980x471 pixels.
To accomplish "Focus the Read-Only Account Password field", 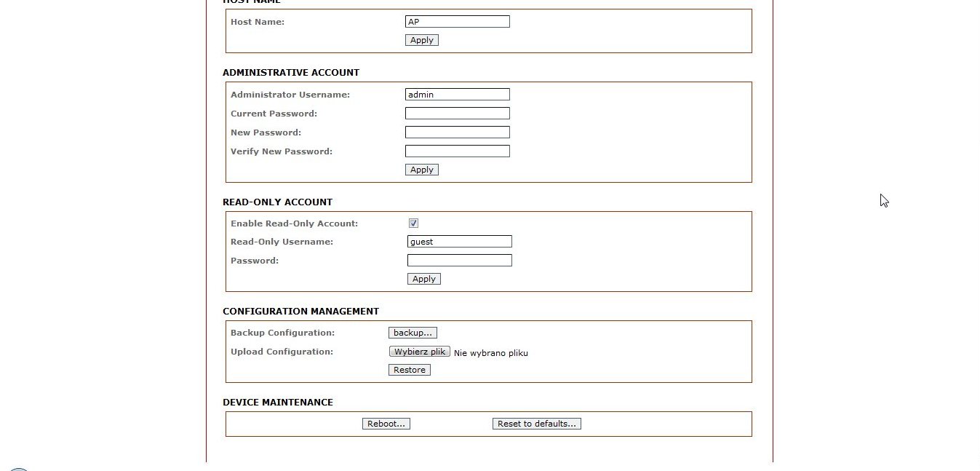I will pyautogui.click(x=460, y=261).
